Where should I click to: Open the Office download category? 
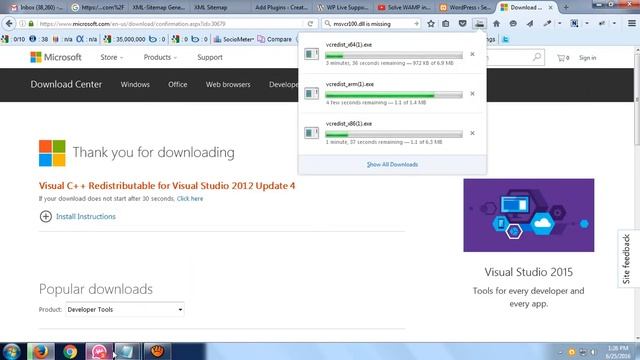point(178,84)
